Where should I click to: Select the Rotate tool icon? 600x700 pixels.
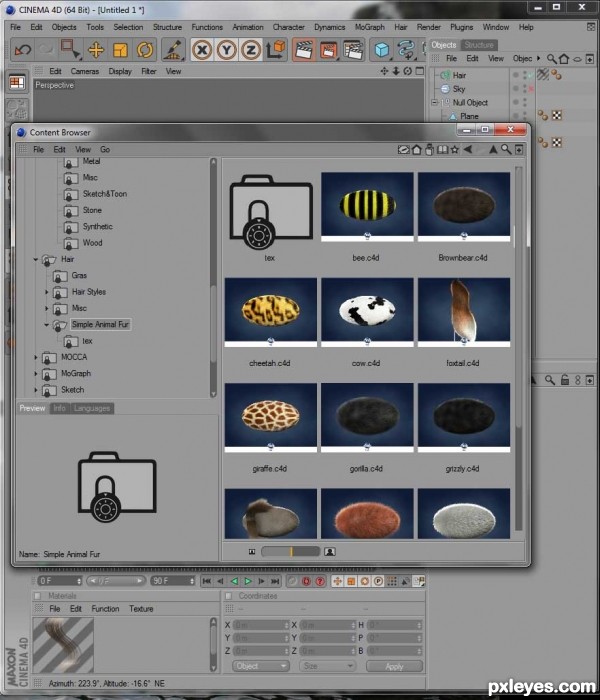tap(145, 50)
